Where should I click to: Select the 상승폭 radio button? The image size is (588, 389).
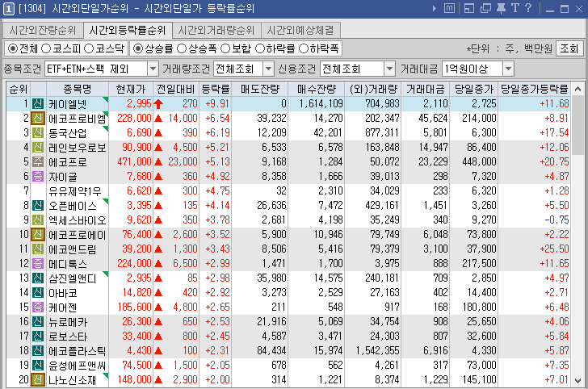(x=182, y=48)
